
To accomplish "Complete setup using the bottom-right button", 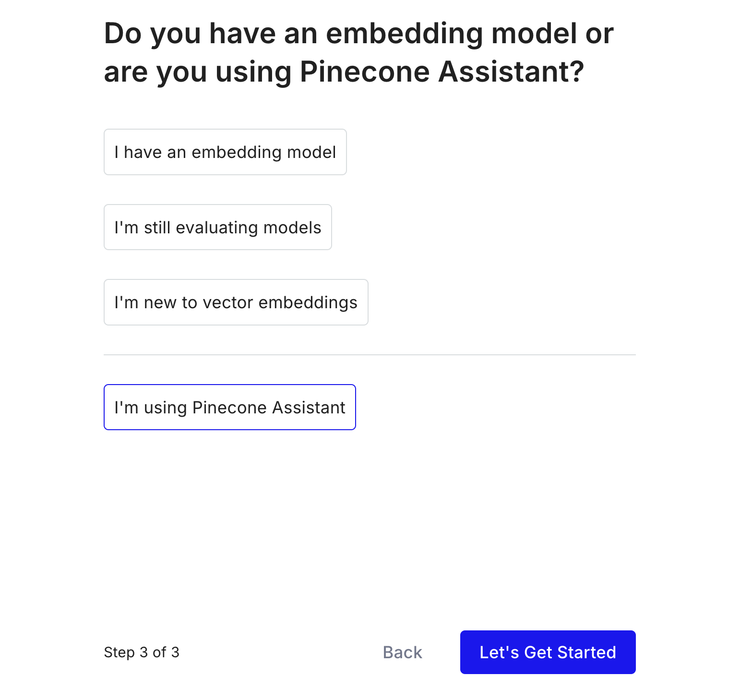I will click(x=547, y=652).
